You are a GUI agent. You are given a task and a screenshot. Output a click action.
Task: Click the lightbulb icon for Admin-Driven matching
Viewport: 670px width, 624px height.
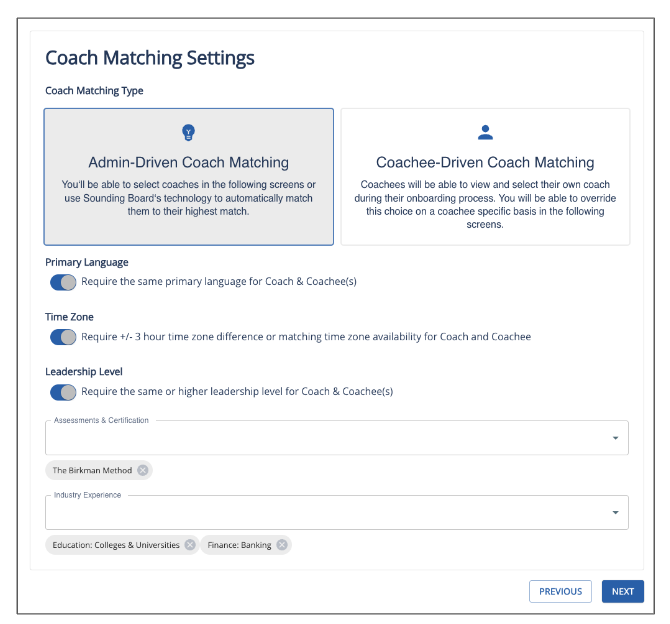click(x=188, y=133)
